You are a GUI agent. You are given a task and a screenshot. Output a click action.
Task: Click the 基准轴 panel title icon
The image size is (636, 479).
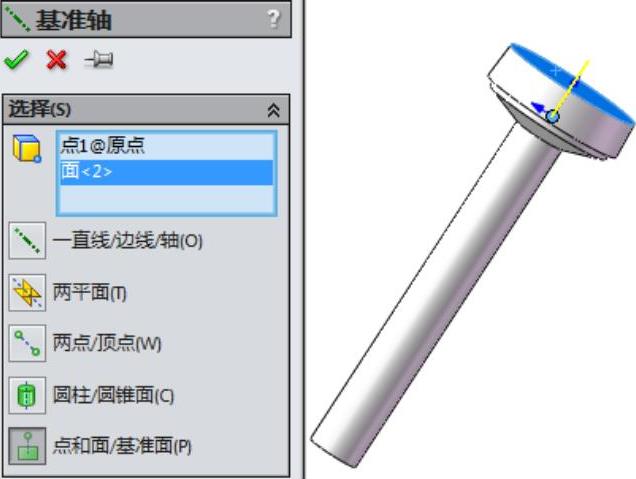pyautogui.click(x=18, y=19)
